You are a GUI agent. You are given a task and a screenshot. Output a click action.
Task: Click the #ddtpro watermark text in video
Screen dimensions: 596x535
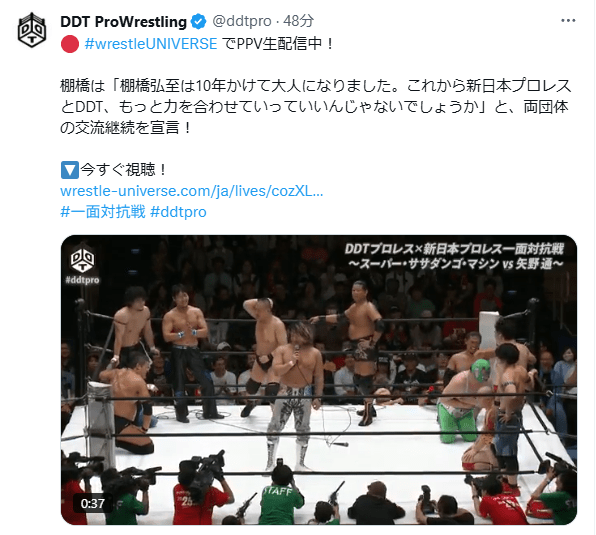click(x=82, y=280)
